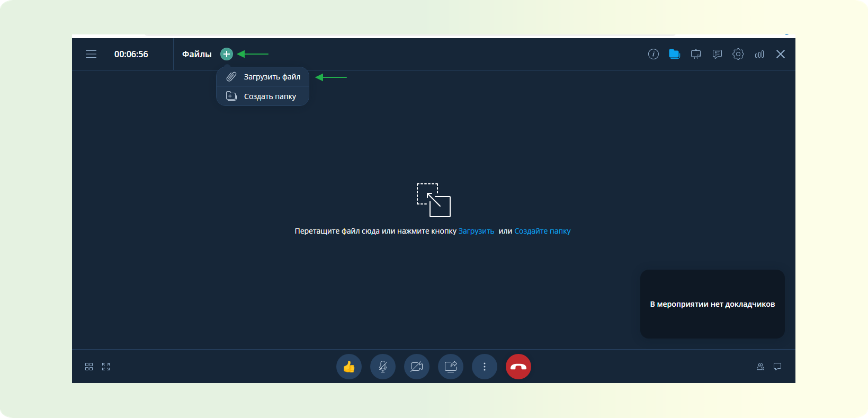This screenshot has height=418, width=868.
Task: Send a thumbs up reaction
Action: coord(349,367)
